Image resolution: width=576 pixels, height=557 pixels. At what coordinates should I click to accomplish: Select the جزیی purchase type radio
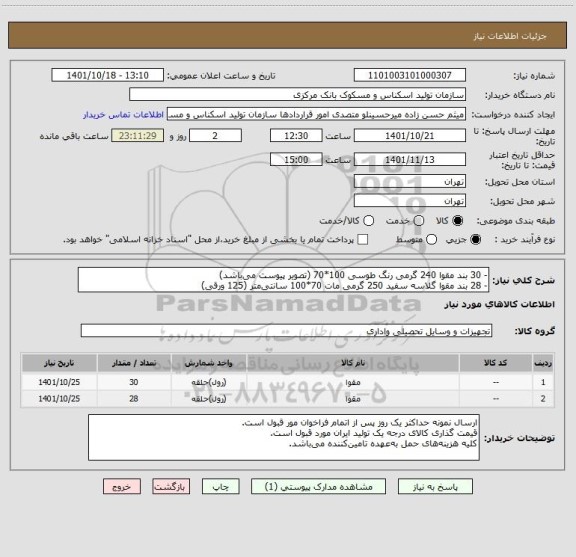click(476, 240)
